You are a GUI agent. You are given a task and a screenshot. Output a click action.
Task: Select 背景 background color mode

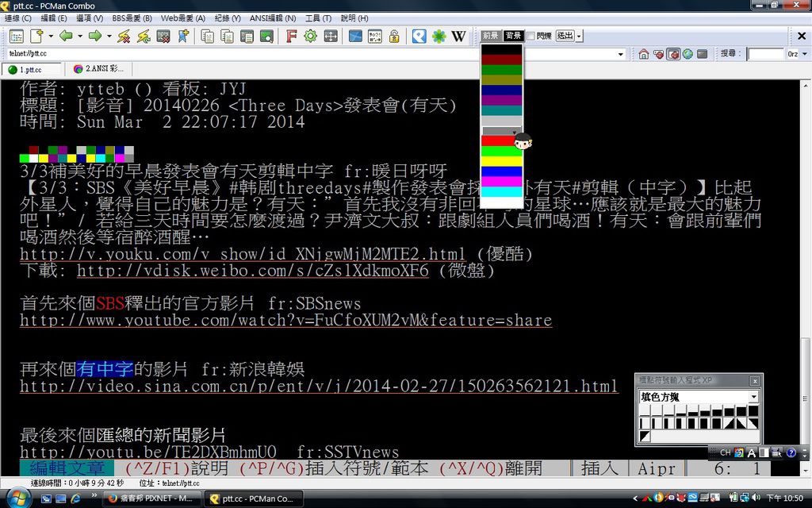pos(513,36)
